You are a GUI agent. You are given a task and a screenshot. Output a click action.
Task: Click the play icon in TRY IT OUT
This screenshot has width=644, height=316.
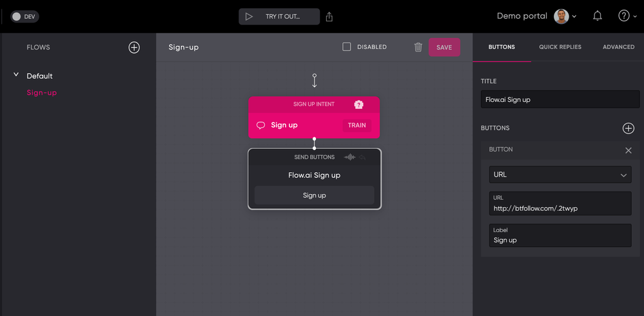[249, 16]
